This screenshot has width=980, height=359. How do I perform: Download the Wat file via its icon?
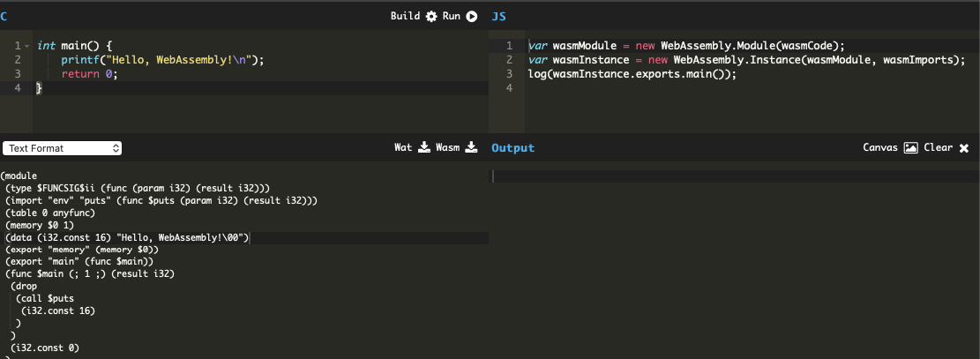click(423, 147)
